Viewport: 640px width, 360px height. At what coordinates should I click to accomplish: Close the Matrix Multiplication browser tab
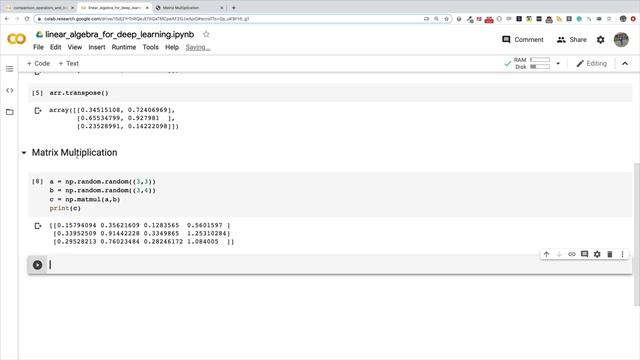pyautogui.click(x=222, y=8)
